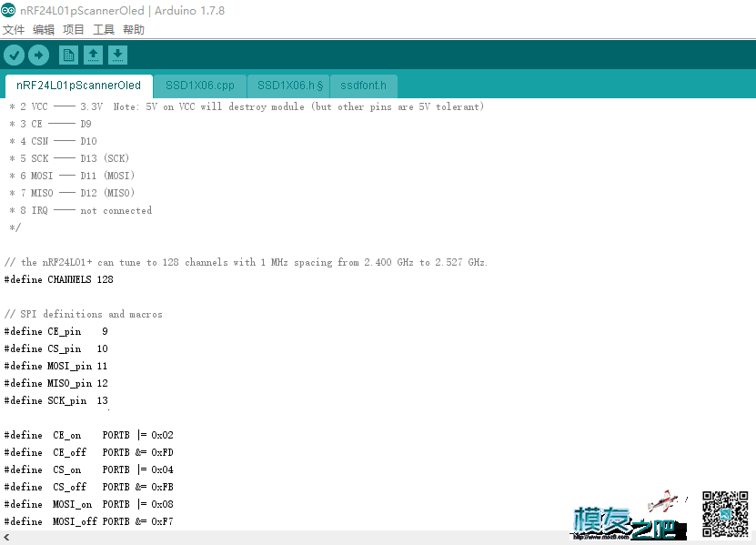Screen dimensions: 756x545
Task: Click the 'MOSI_on PORTB |= 0x08' line
Action: tap(89, 504)
